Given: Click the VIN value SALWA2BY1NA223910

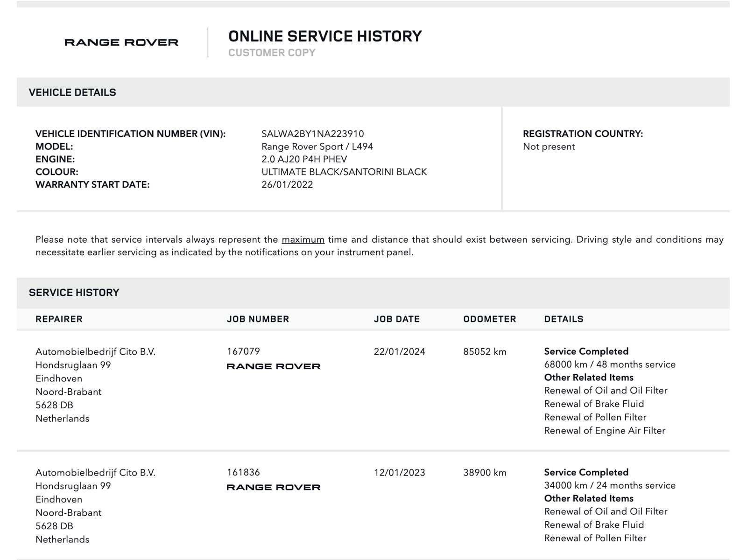Looking at the screenshot, I should 312,134.
